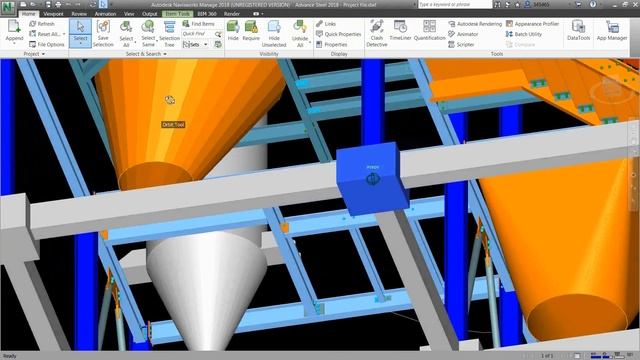
Task: Switch to the Output ribbon tab
Action: (150, 14)
